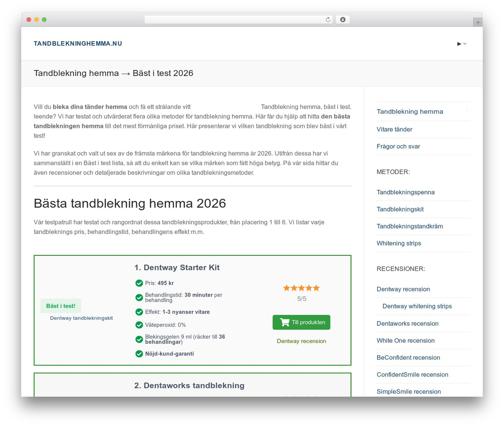This screenshot has width=504, height=427.
Task: Open Dentaworks recension sidebar link
Action: [x=408, y=323]
